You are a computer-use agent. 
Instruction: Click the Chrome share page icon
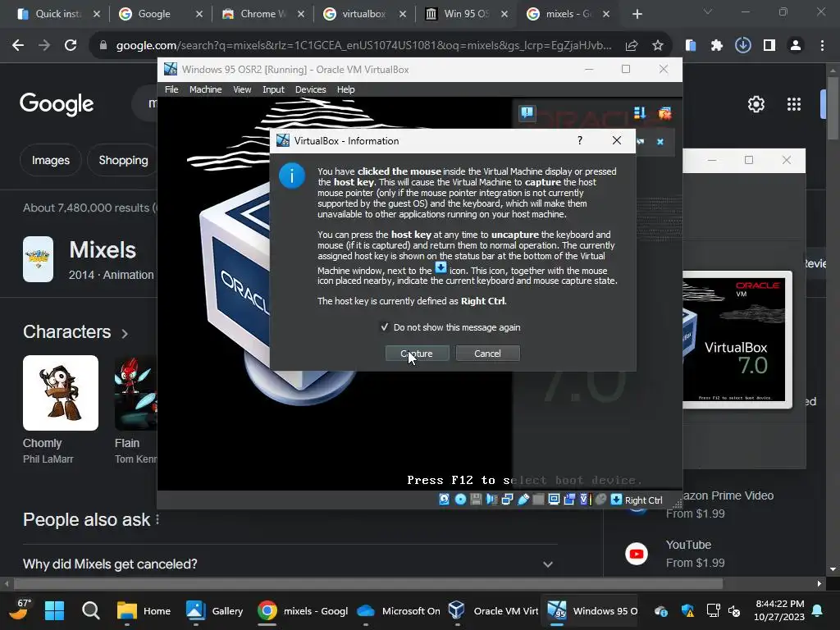click(632, 46)
